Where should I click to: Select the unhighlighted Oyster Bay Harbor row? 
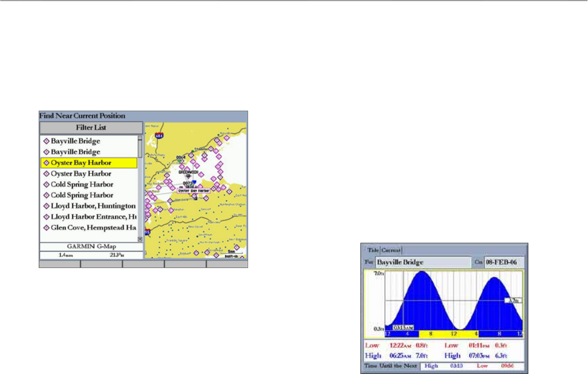(88, 174)
